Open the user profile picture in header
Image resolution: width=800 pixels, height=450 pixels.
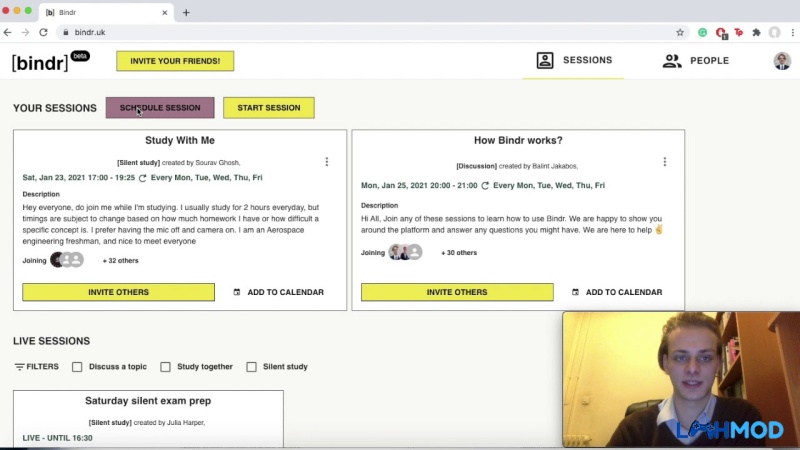[782, 61]
